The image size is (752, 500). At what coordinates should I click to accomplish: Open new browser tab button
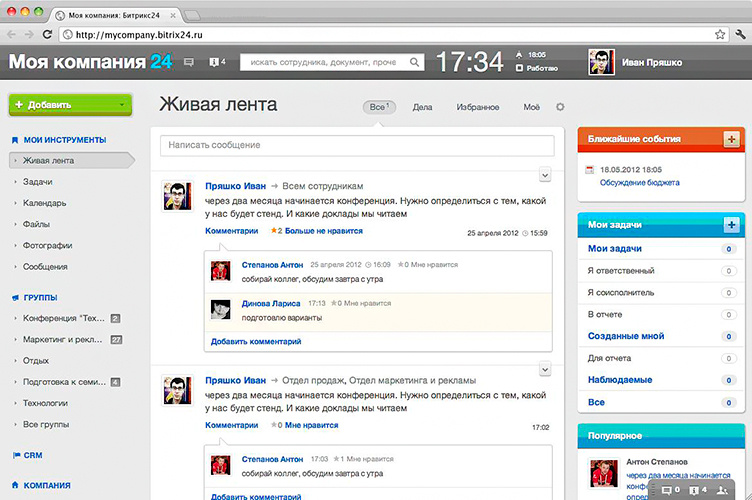(192, 15)
